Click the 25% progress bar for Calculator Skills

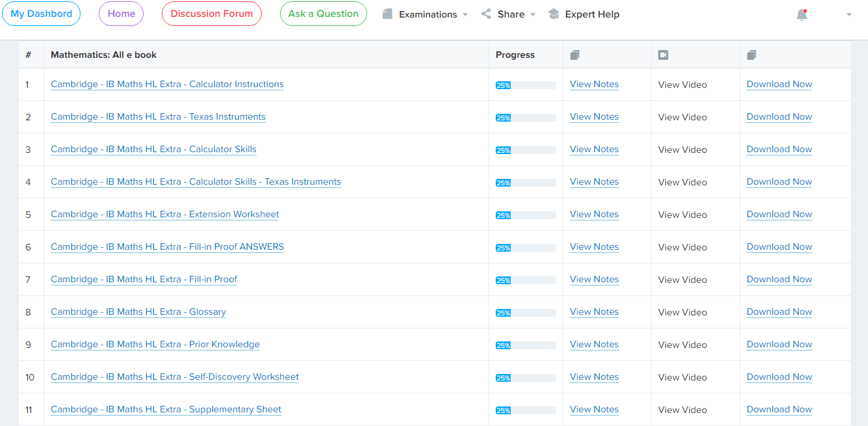point(525,150)
